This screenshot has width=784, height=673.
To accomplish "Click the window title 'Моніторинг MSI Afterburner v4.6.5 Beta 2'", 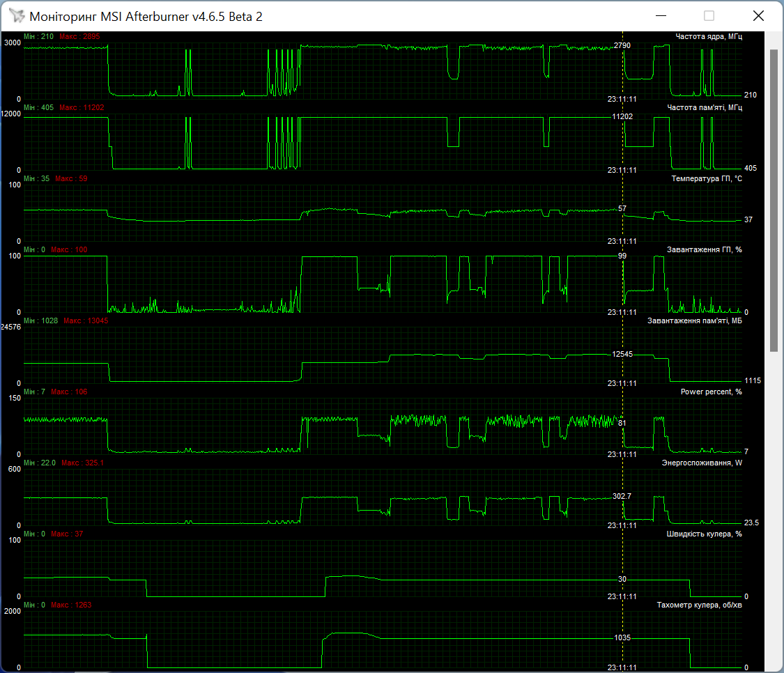I will tap(146, 17).
